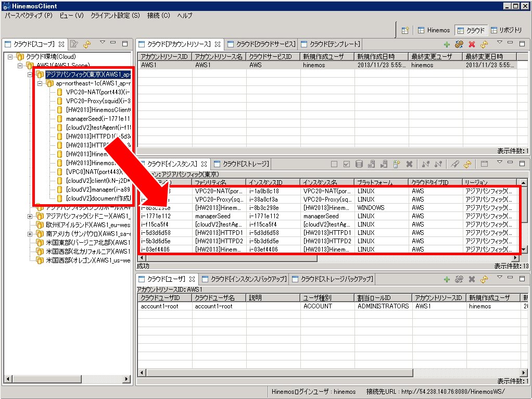Switch to the リポジトリ perspective

coord(506,30)
